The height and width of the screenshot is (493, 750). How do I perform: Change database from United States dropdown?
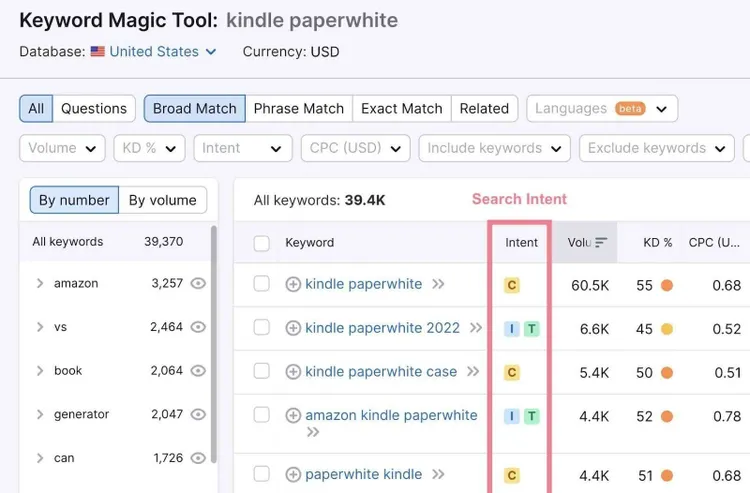[x=163, y=52]
